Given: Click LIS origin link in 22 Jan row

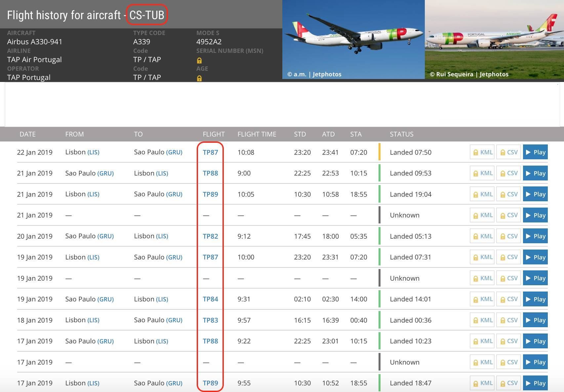Looking at the screenshot, I should (93, 152).
